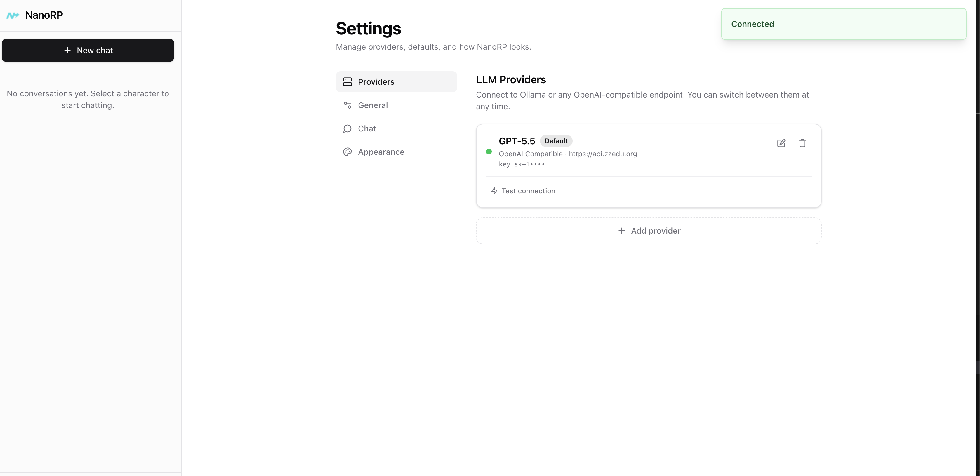Click the edit pencil icon for GPT-5.5
Image resolution: width=980 pixels, height=476 pixels.
[x=781, y=143]
